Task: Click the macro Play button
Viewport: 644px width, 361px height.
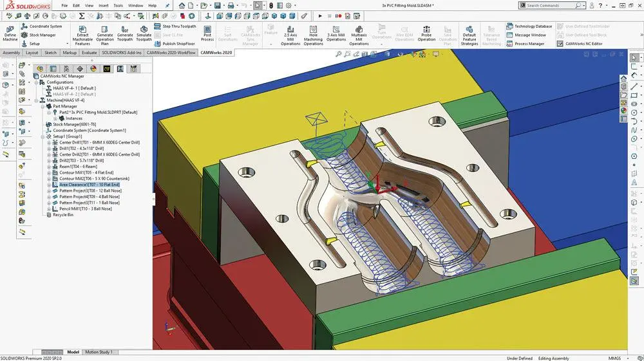Action: pyautogui.click(x=320, y=16)
